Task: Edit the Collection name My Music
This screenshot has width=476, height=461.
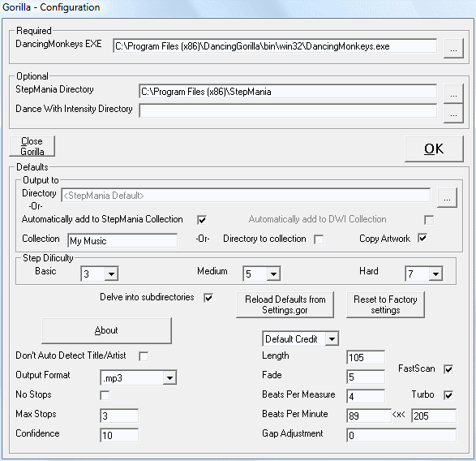Action: [122, 240]
